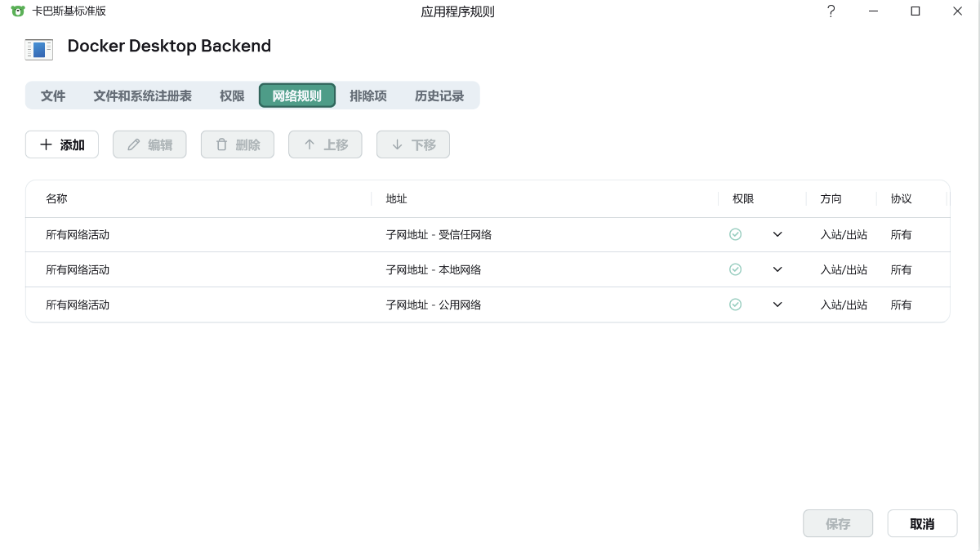
Task: Click 取消 to discard changes
Action: tap(922, 524)
